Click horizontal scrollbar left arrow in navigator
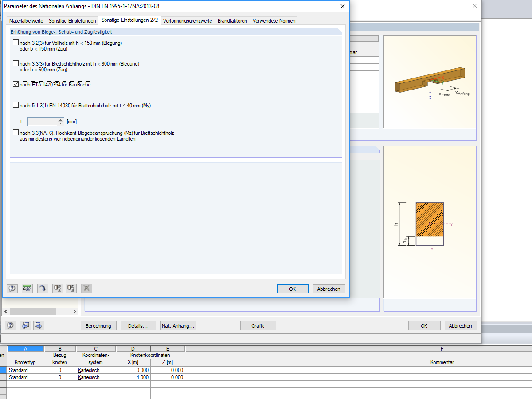 6,311
